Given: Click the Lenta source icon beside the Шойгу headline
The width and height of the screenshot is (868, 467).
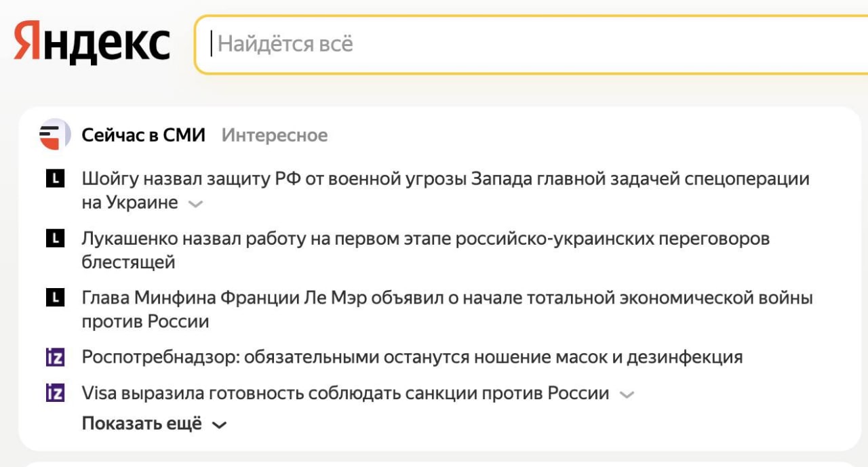Looking at the screenshot, I should tap(54, 179).
